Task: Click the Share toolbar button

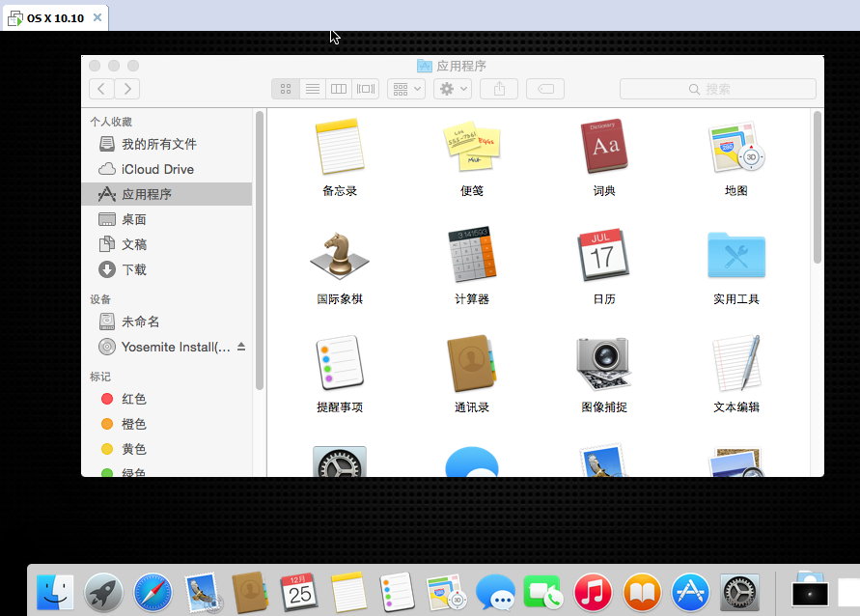Action: 499,89
